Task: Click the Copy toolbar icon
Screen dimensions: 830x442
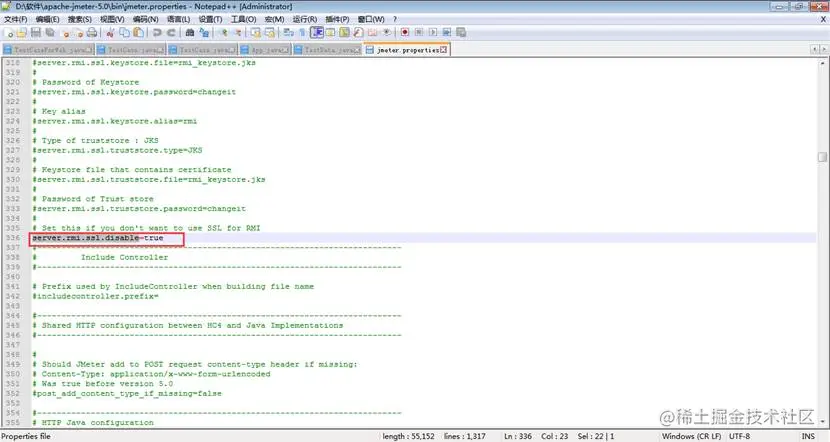Action: pyautogui.click(x=124, y=33)
